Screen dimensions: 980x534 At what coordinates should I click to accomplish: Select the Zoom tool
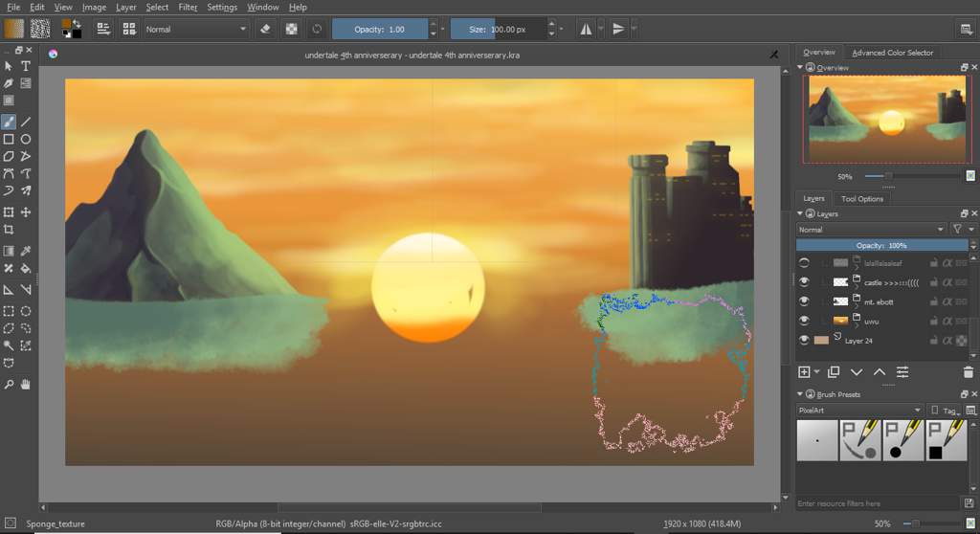8,385
